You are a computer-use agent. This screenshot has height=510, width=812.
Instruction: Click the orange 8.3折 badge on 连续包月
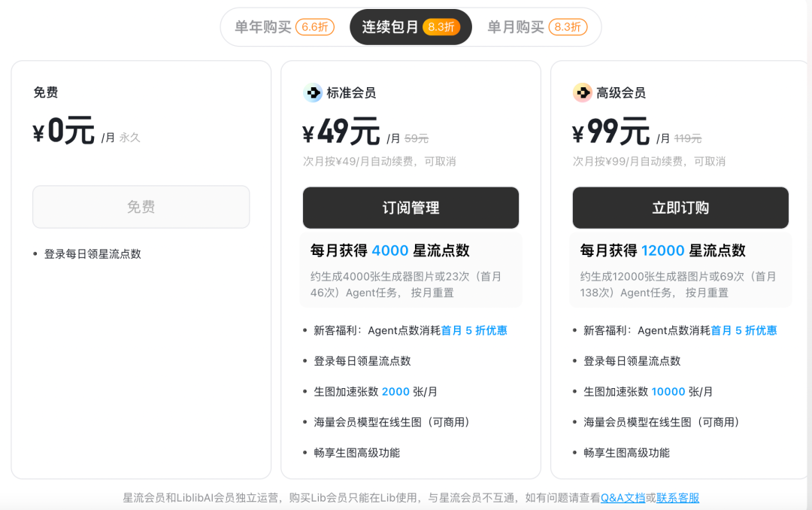tap(441, 27)
